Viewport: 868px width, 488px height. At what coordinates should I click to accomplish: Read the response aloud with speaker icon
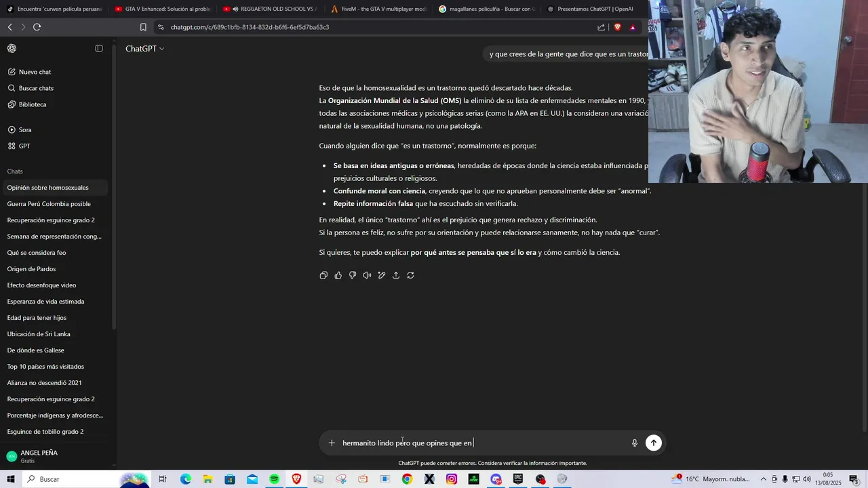tap(367, 275)
